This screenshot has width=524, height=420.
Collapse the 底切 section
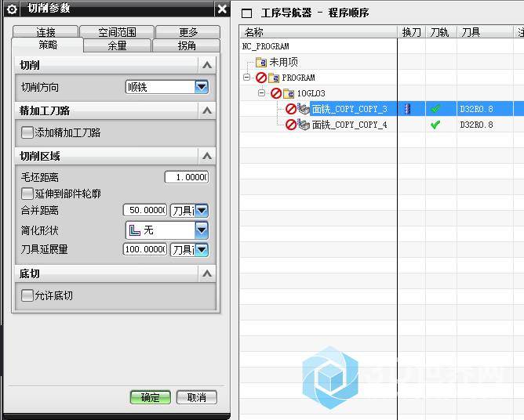tap(207, 273)
